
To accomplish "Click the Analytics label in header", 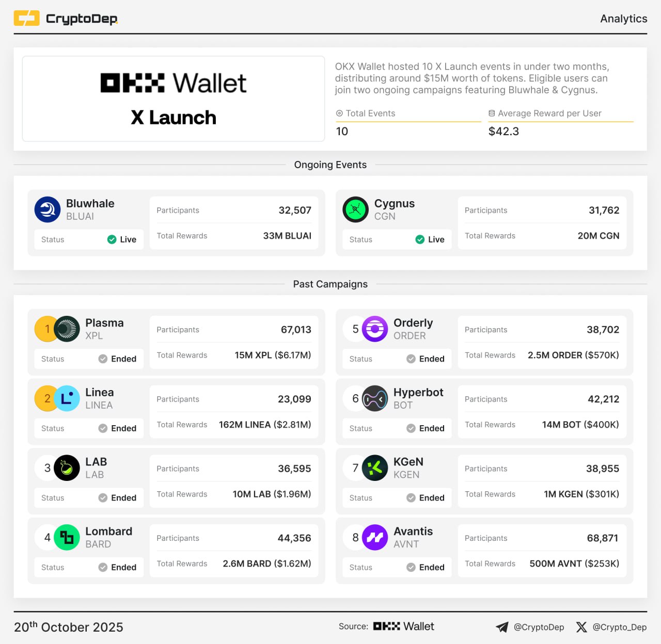I will coord(623,19).
